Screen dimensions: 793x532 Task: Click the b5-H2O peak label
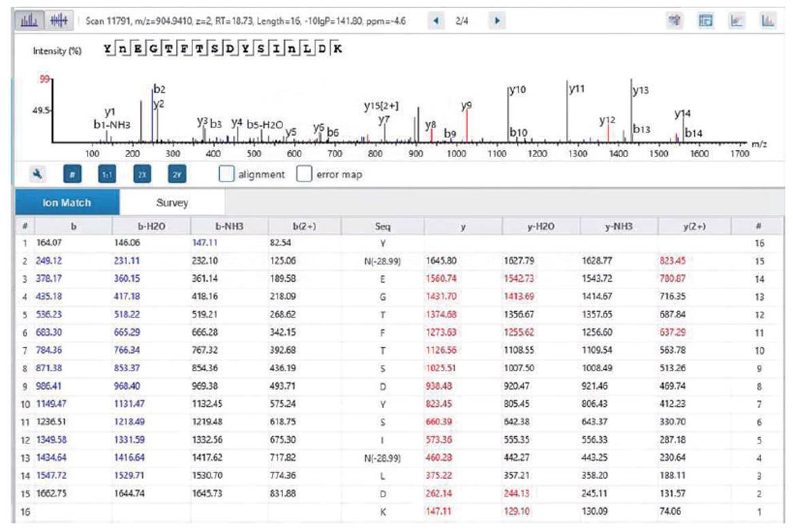[265, 124]
